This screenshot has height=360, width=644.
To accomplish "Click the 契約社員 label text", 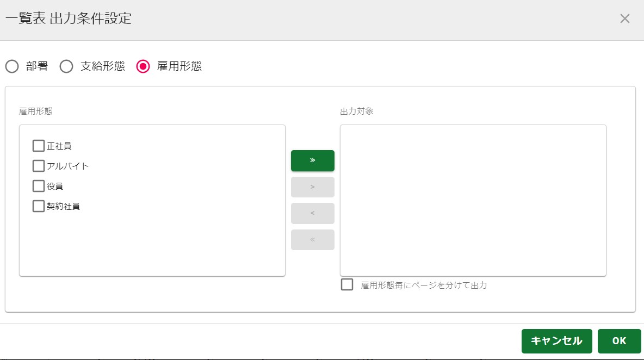I will (x=63, y=207).
